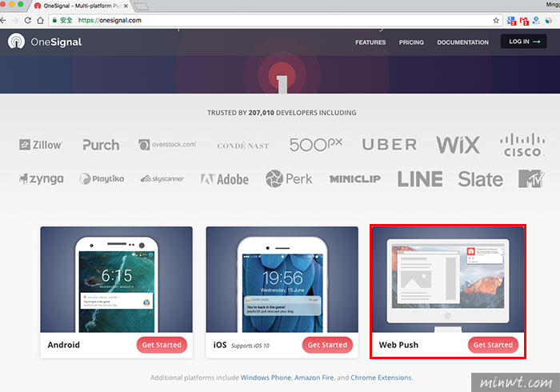Click Get Started for iOS
Viewport: 560px width, 392px height.
point(327,345)
